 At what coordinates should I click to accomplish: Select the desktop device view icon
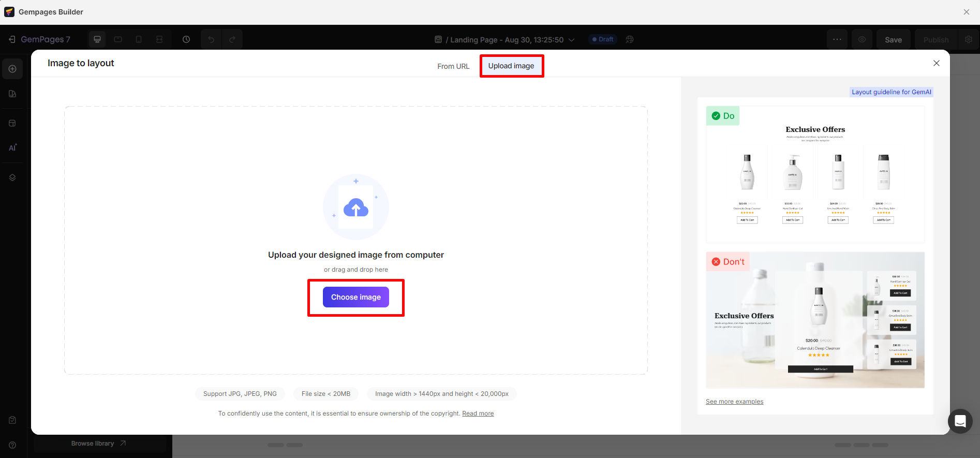(x=97, y=39)
